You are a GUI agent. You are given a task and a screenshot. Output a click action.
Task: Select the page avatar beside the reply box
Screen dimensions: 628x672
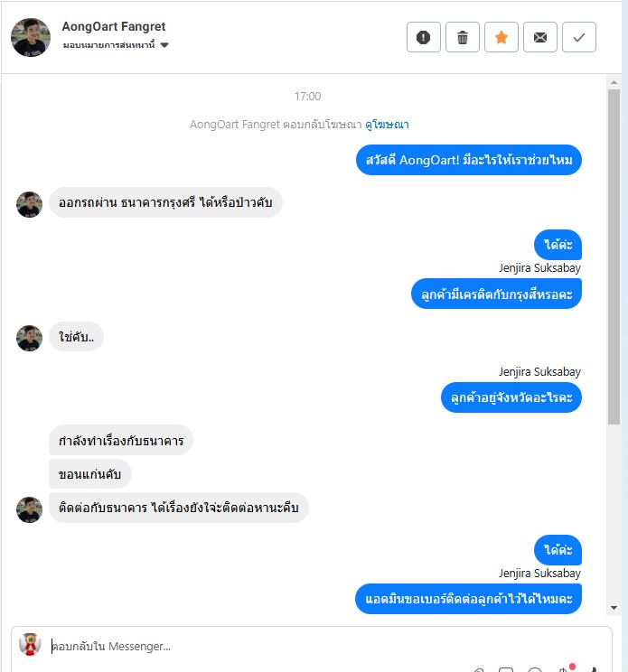click(30, 644)
